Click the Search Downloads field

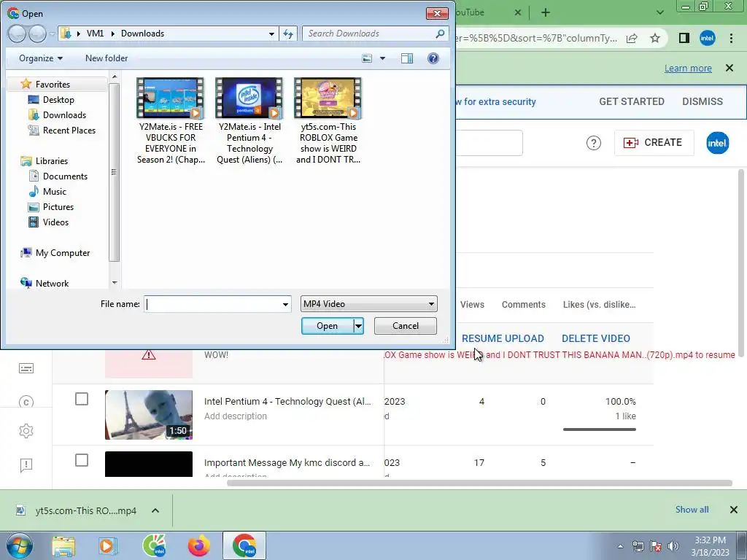(x=369, y=34)
